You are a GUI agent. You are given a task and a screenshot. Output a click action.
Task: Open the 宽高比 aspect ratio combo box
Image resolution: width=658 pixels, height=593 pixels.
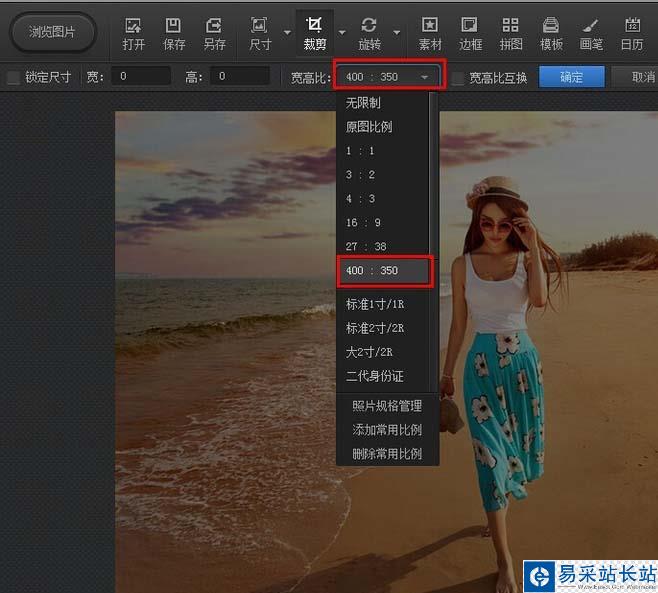click(389, 77)
